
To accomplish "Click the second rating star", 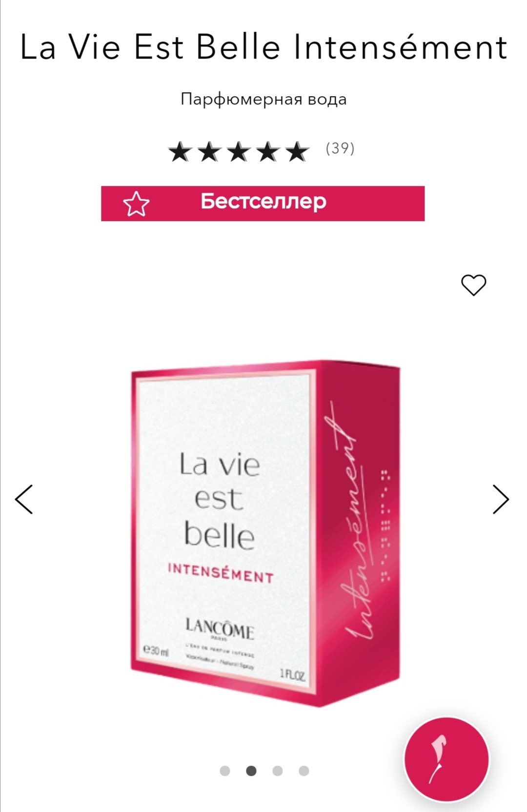I will (209, 151).
